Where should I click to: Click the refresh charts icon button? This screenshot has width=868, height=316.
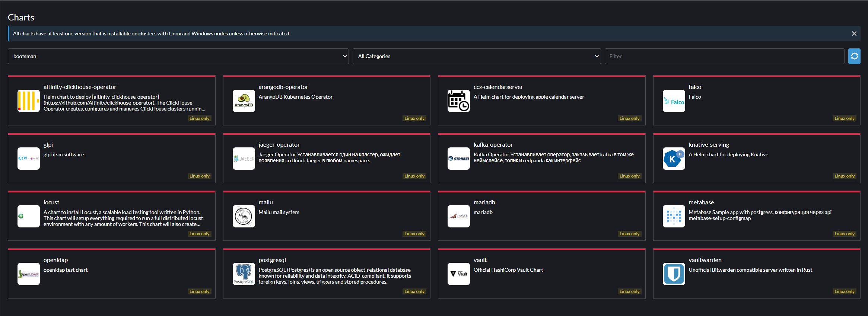(854, 56)
